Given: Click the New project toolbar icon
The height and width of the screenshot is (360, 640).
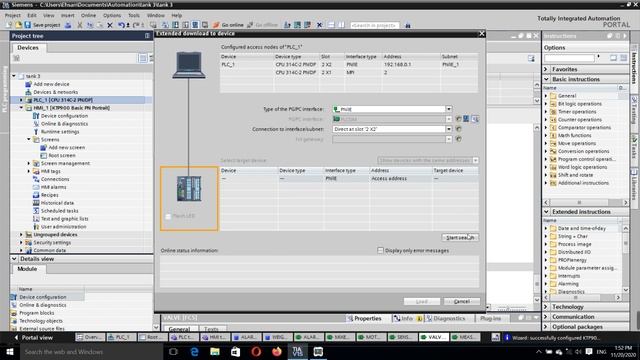Looking at the screenshot, I should click(9, 25).
